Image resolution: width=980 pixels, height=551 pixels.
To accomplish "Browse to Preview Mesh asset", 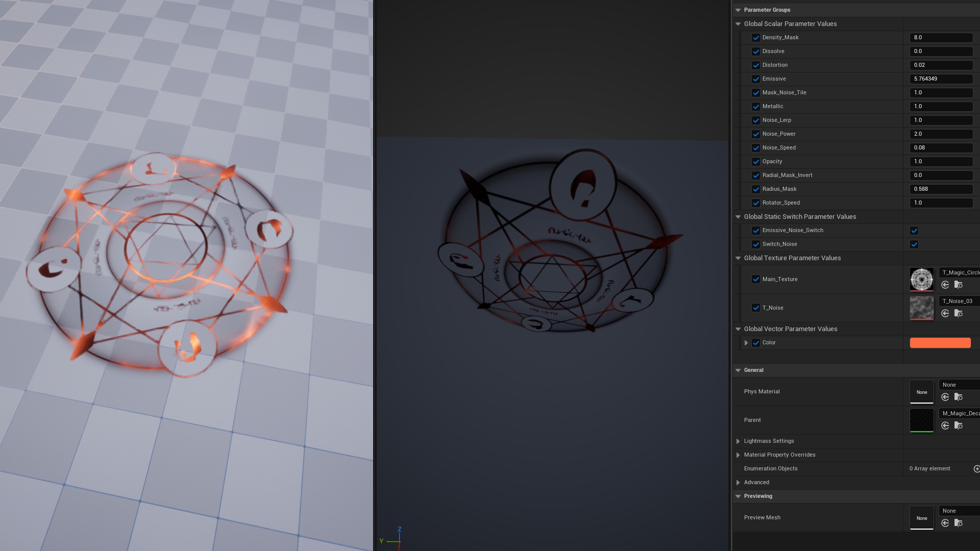I will pos(959,523).
